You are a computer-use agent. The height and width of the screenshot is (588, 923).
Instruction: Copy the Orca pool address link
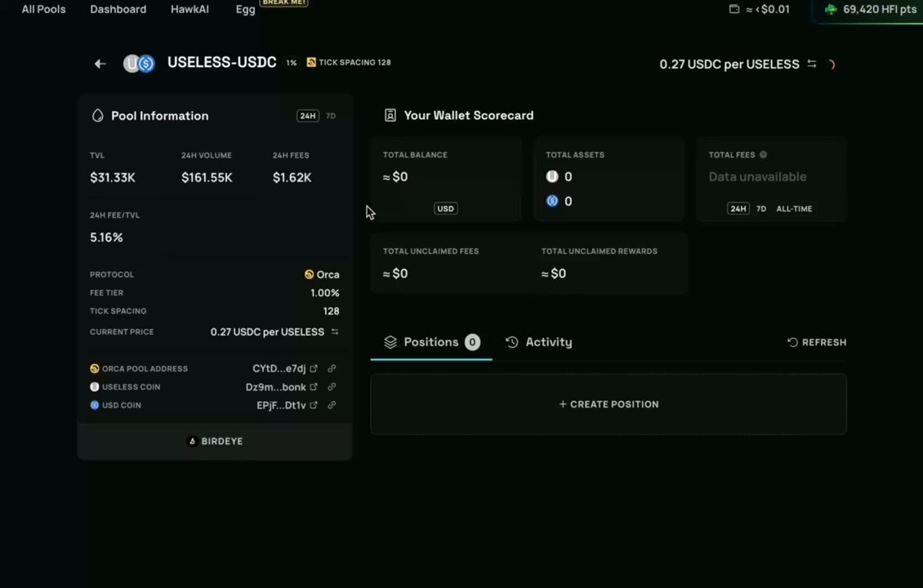tap(332, 368)
